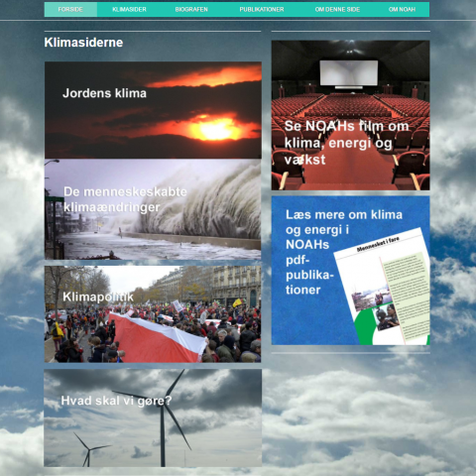Open Hvad skal vi gøre wind turbine tile
The image size is (476, 476).
click(x=153, y=417)
